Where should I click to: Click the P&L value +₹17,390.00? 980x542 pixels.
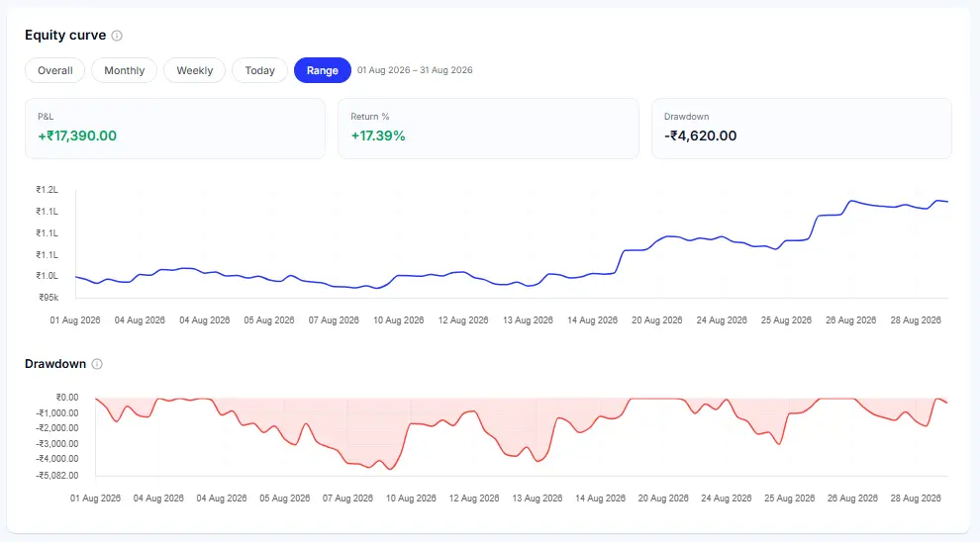[77, 135]
